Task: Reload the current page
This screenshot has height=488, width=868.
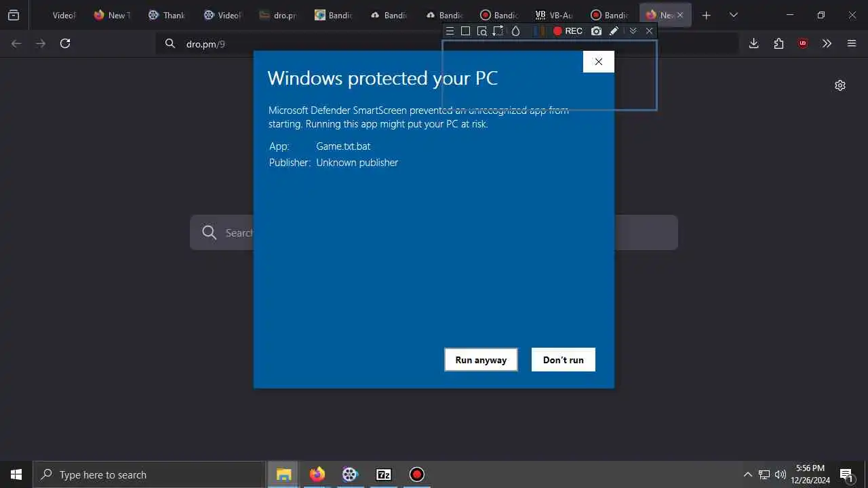Action: [x=65, y=43]
